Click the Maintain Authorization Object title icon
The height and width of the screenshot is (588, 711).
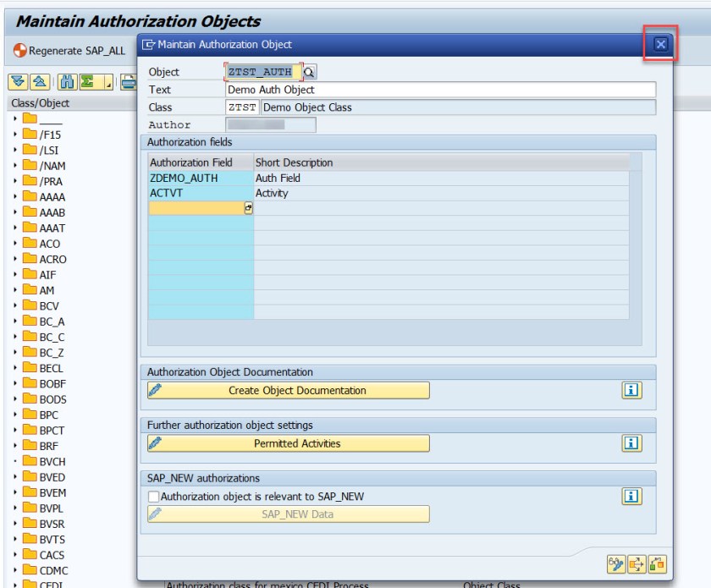coord(148,45)
